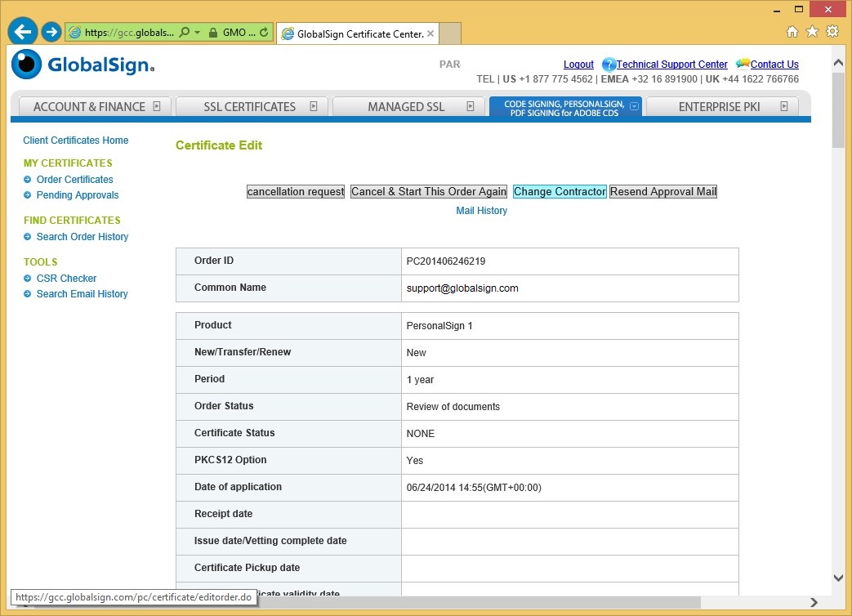Click the Technical Support question mark icon
This screenshot has width=852, height=616.
point(609,65)
